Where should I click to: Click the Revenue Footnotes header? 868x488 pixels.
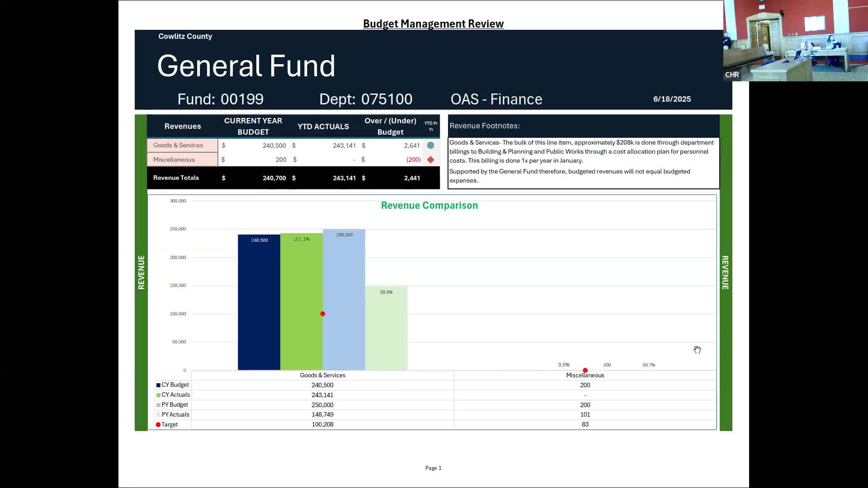(x=485, y=126)
